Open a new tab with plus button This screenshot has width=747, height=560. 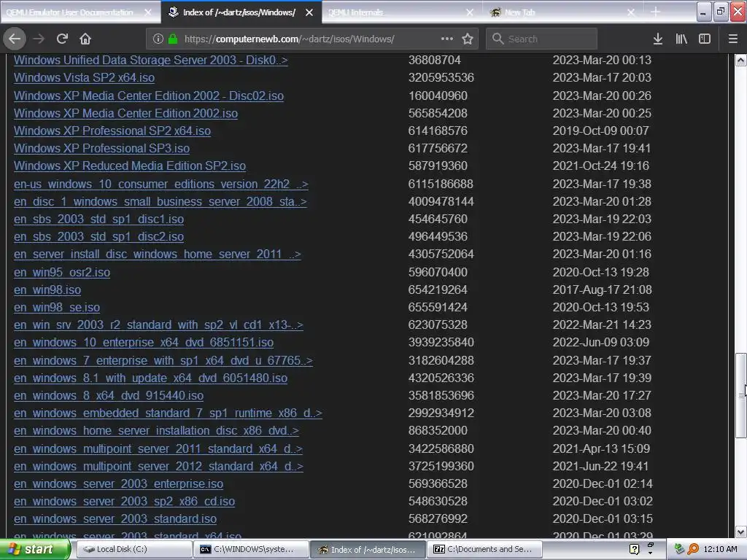click(656, 12)
